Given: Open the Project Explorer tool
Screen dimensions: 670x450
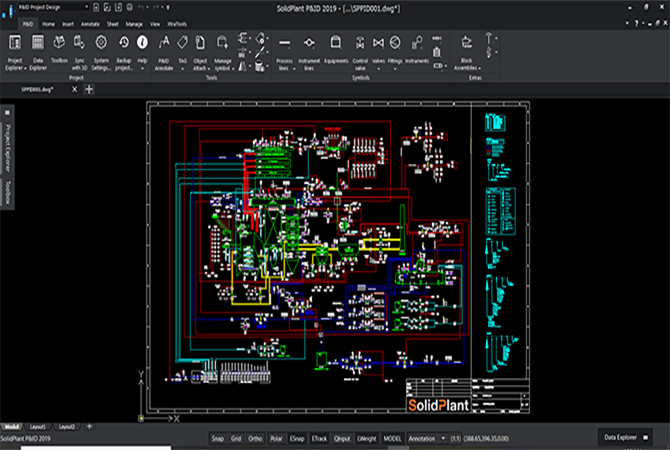Looking at the screenshot, I should point(15,52).
